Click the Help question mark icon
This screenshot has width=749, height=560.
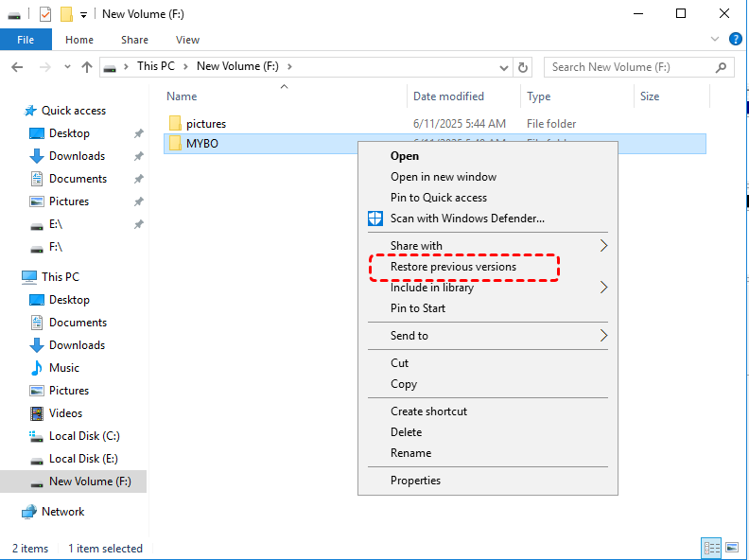coord(735,39)
